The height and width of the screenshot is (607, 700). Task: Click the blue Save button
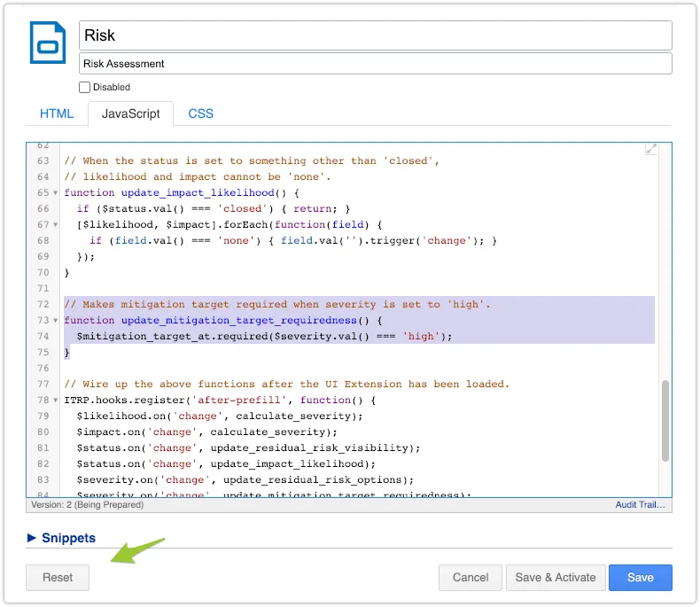(x=640, y=578)
